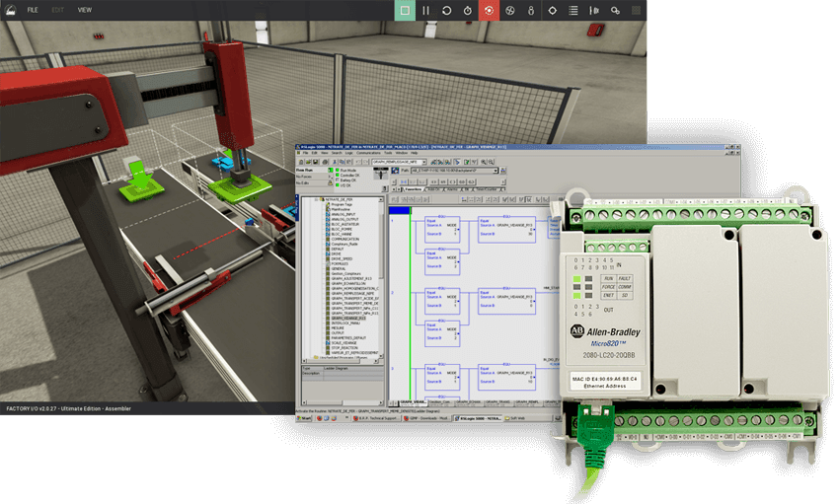The image size is (839, 504).
Task: Open the time scale stopwatch icon
Action: [x=467, y=10]
